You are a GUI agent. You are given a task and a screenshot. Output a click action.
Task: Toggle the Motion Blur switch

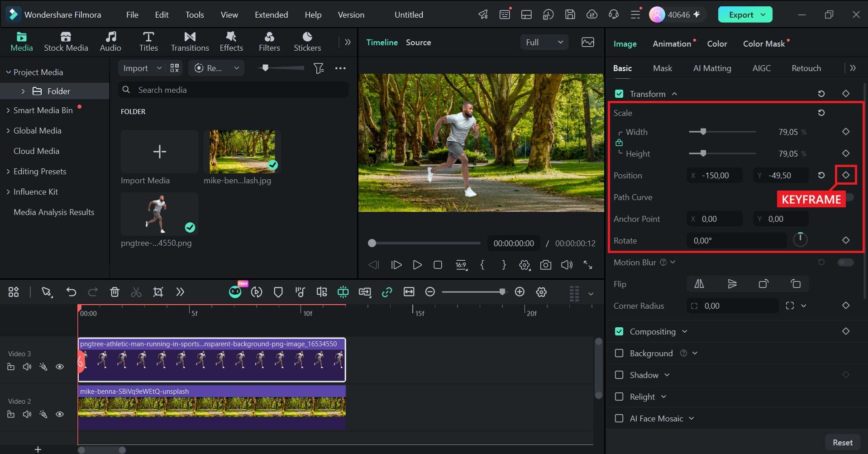pos(845,262)
